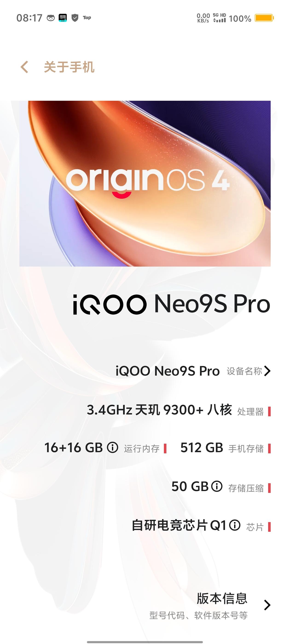Tap the 512 GB 手机存储 entry
290x644 pixels.
[226, 448]
